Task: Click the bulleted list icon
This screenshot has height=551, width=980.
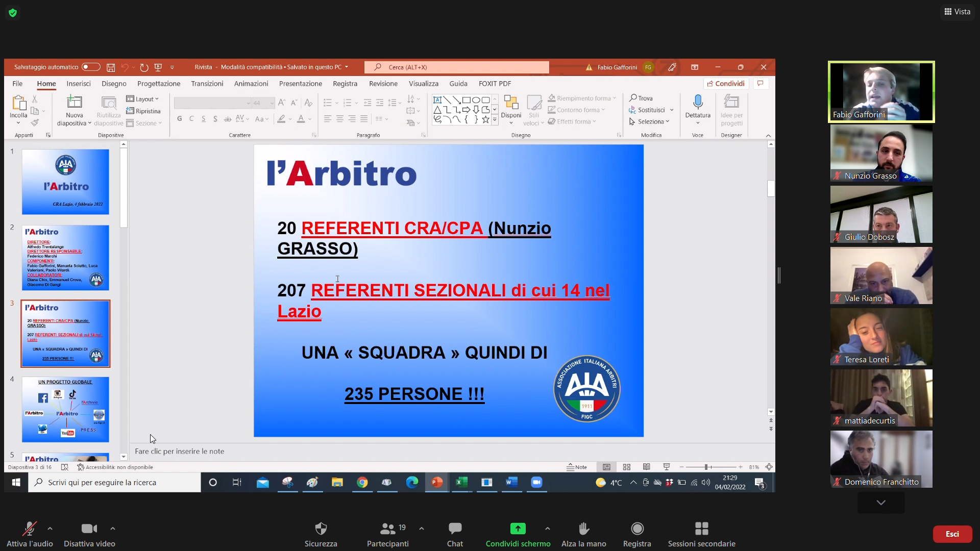Action: [328, 103]
